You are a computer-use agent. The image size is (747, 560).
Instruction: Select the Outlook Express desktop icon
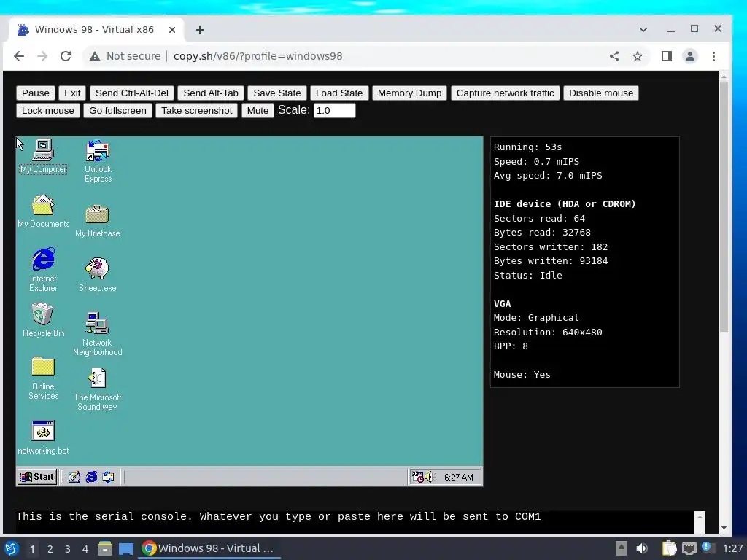click(x=98, y=161)
